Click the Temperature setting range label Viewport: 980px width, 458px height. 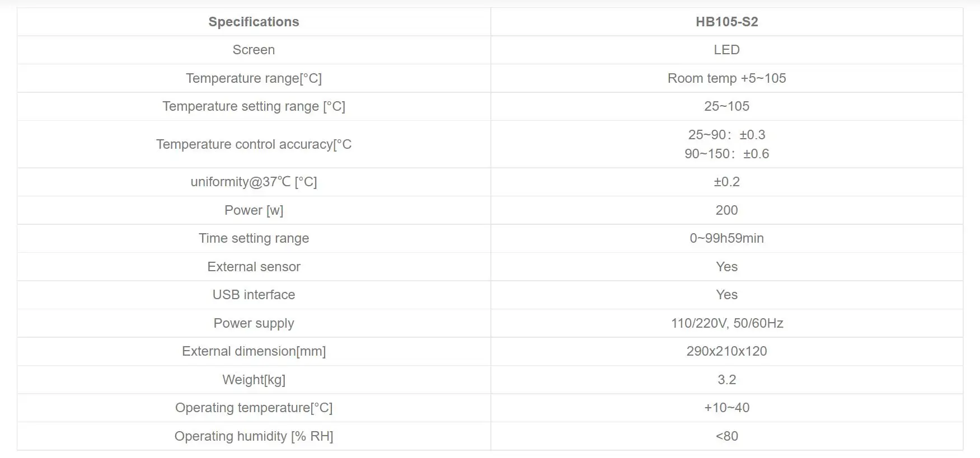click(254, 106)
